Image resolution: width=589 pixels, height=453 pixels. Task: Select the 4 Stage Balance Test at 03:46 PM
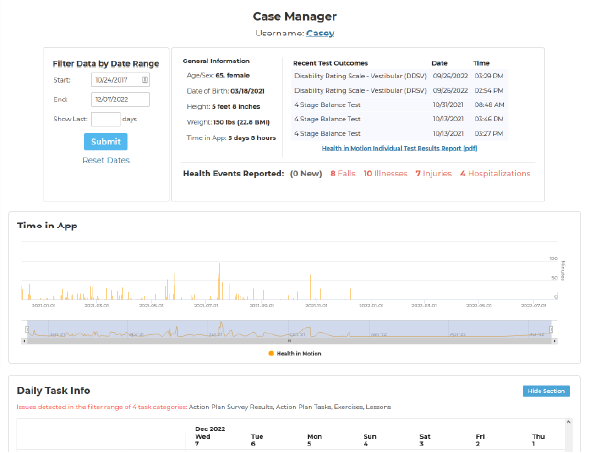tap(399, 119)
